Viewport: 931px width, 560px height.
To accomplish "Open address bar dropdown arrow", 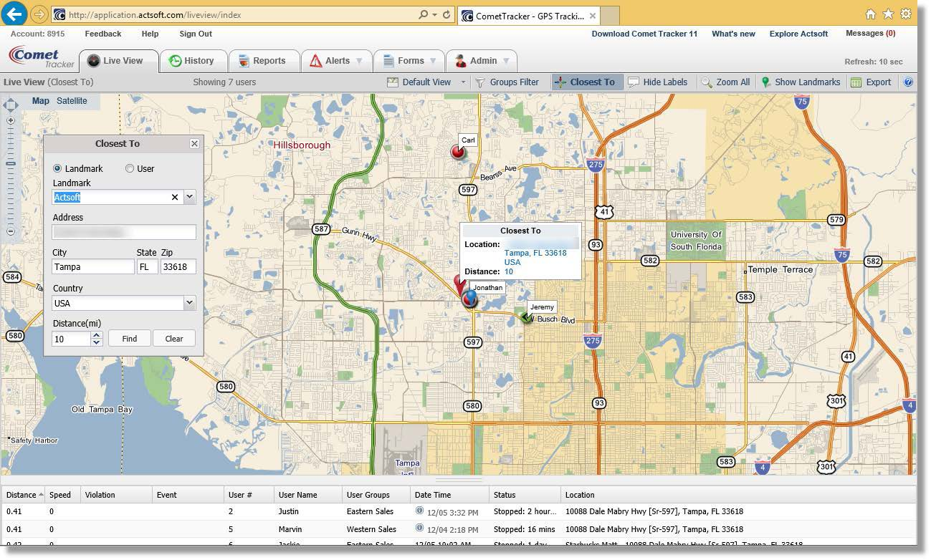I will click(435, 14).
